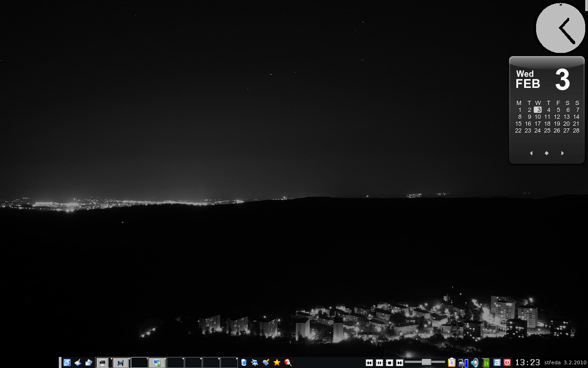Click the spider bug icon in panel
588x368 pixels.
(255, 362)
